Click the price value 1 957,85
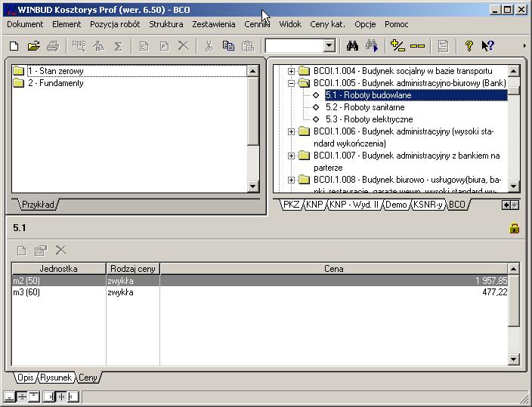Viewport: 532px width, 407px height. point(491,281)
